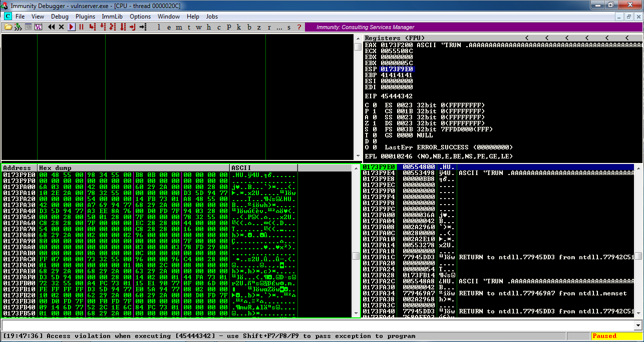This screenshot has width=644, height=342.
Task: Open log window with 'l' button
Action: click(159, 27)
